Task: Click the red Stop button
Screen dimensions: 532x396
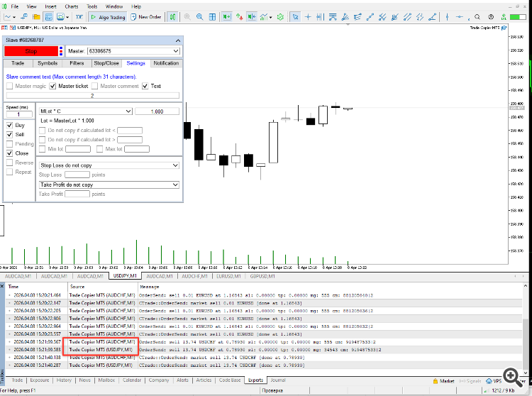Action: [31, 51]
